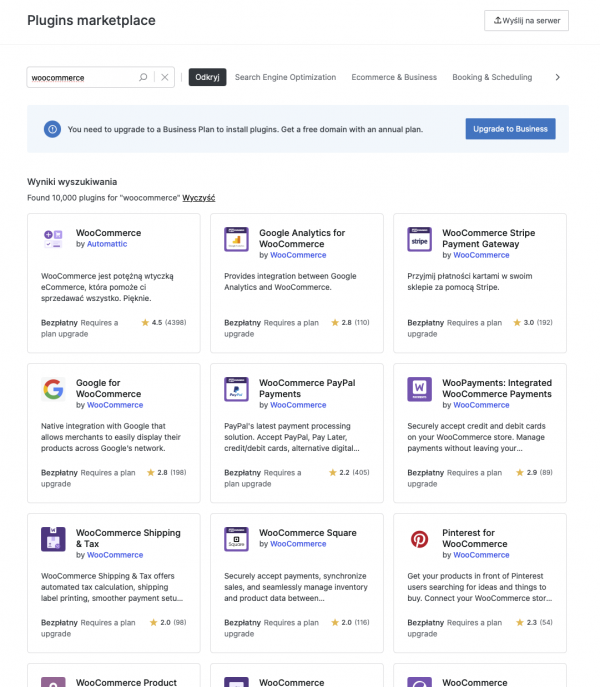Open the WooCommerce plugin icon
The width and height of the screenshot is (600, 687).
pos(53,239)
